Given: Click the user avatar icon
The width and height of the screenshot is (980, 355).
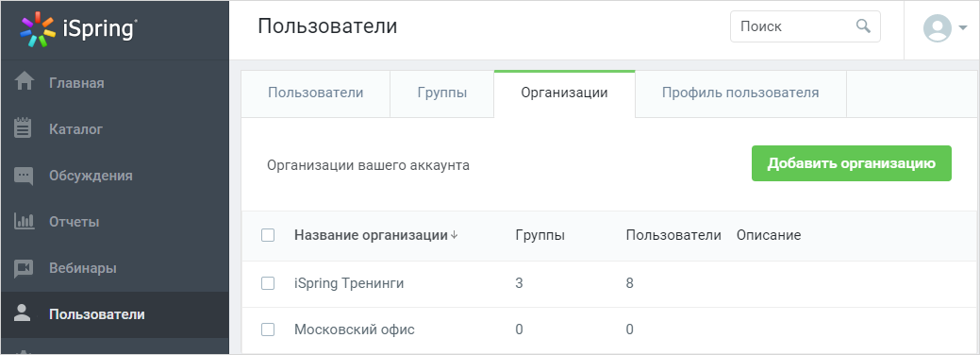Looking at the screenshot, I should 937,28.
